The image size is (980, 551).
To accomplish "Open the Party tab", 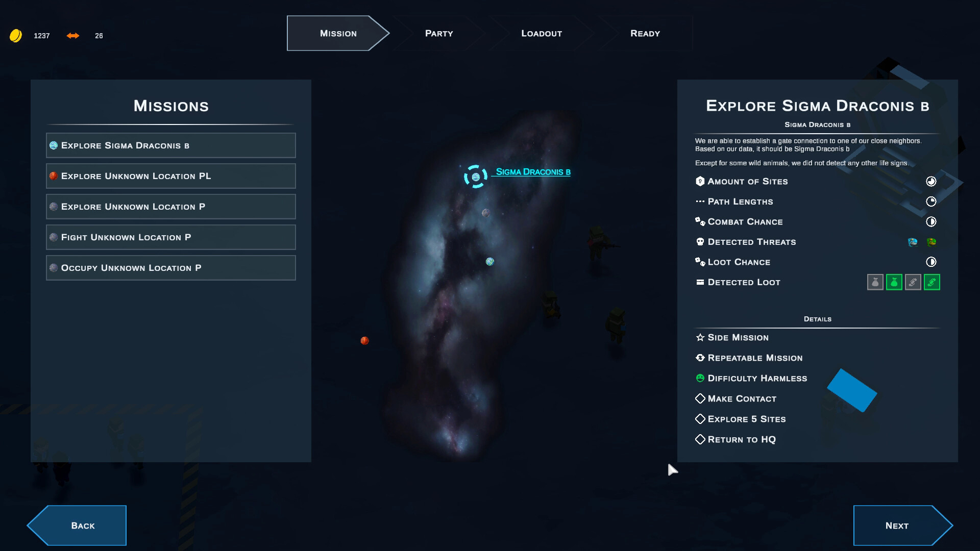I will 439,33.
